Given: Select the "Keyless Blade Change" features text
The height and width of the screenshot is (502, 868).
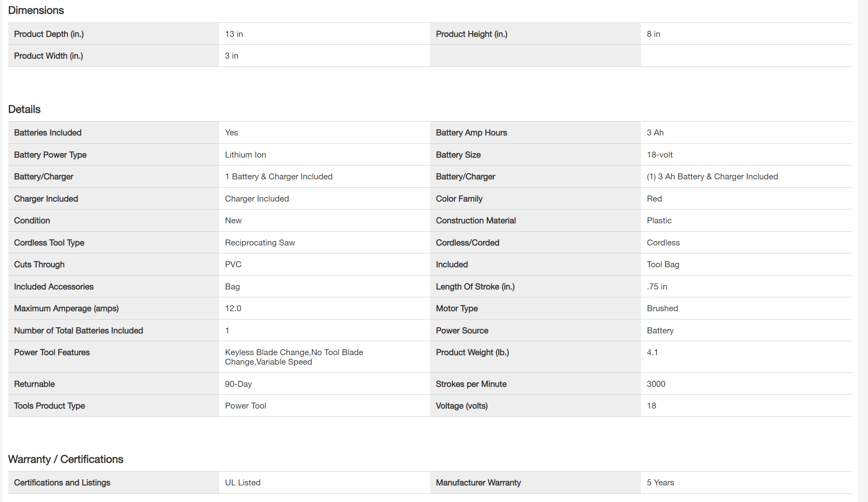Looking at the screenshot, I should pos(267,352).
